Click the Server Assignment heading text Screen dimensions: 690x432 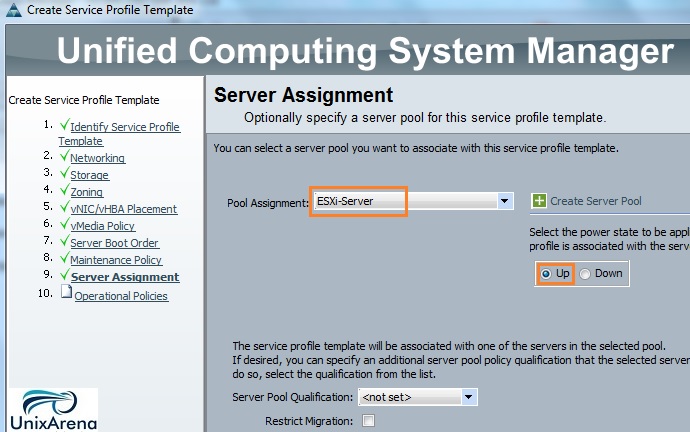pyautogui.click(x=303, y=95)
